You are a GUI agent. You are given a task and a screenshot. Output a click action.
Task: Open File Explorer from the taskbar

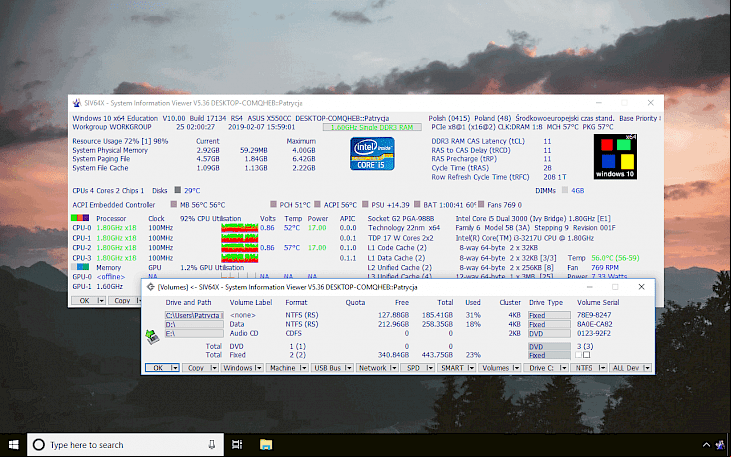tap(266, 445)
